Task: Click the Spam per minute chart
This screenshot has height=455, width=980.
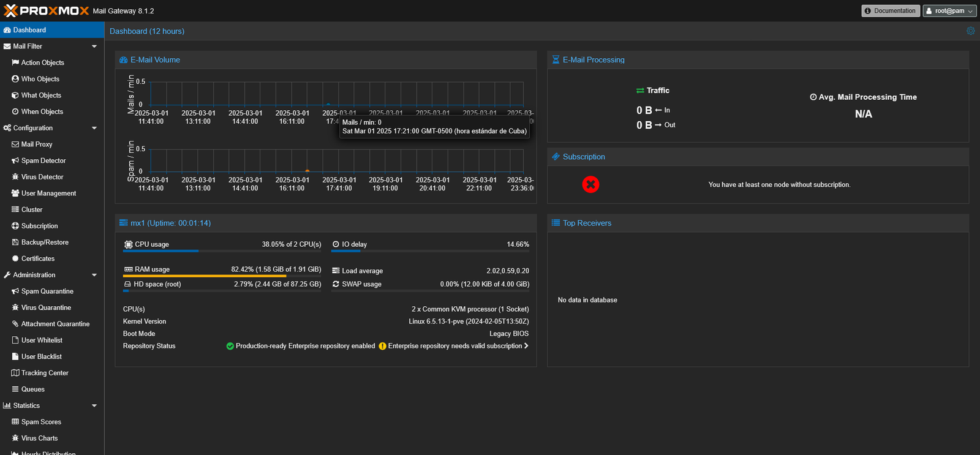Action: pyautogui.click(x=337, y=160)
